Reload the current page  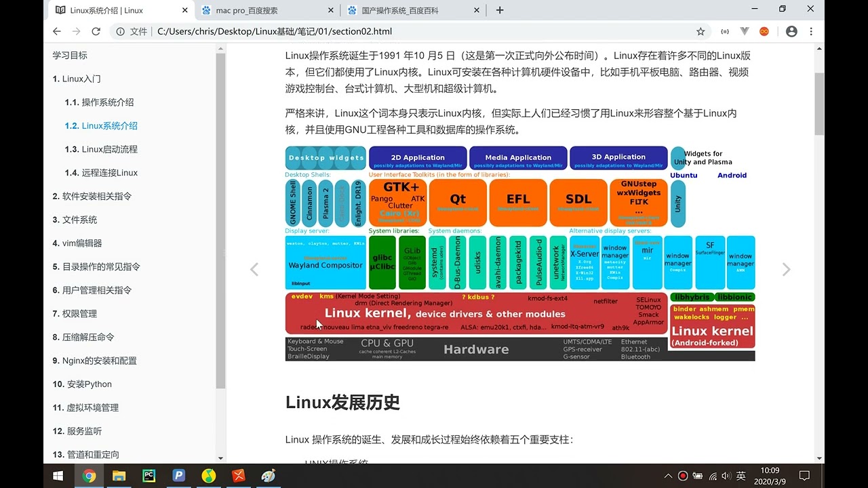tap(96, 31)
